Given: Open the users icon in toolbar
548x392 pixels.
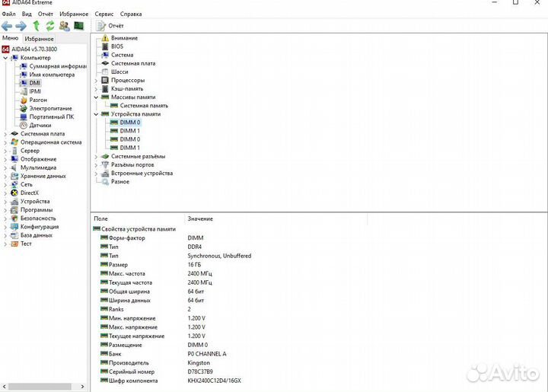Looking at the screenshot, I should (x=64, y=26).
